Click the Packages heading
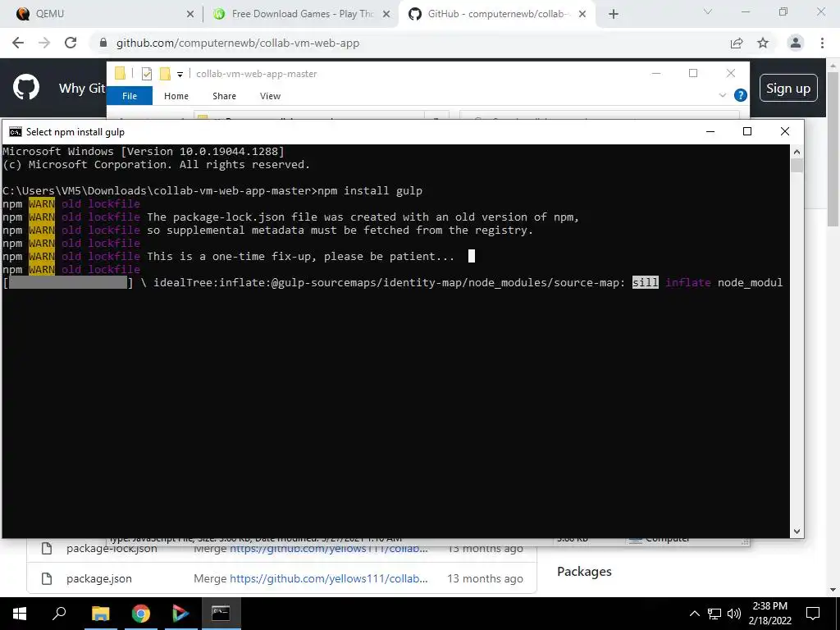Image resolution: width=840 pixels, height=630 pixels. click(584, 572)
